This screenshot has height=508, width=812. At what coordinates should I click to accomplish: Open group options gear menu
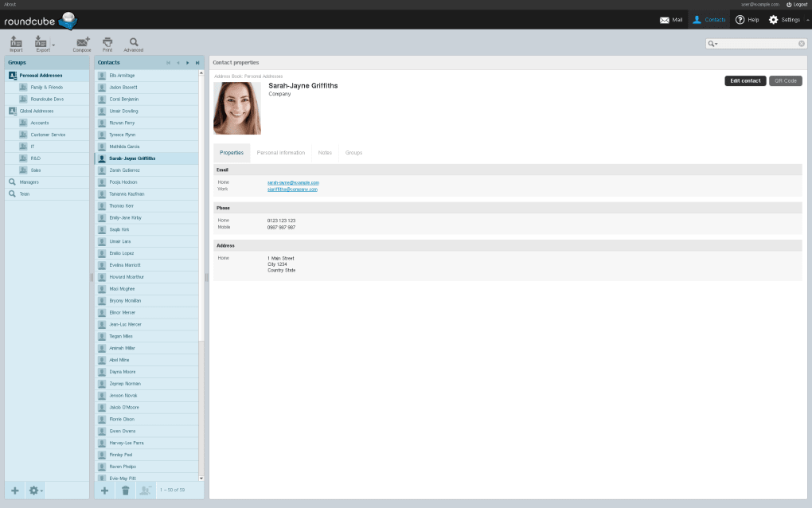coord(36,490)
